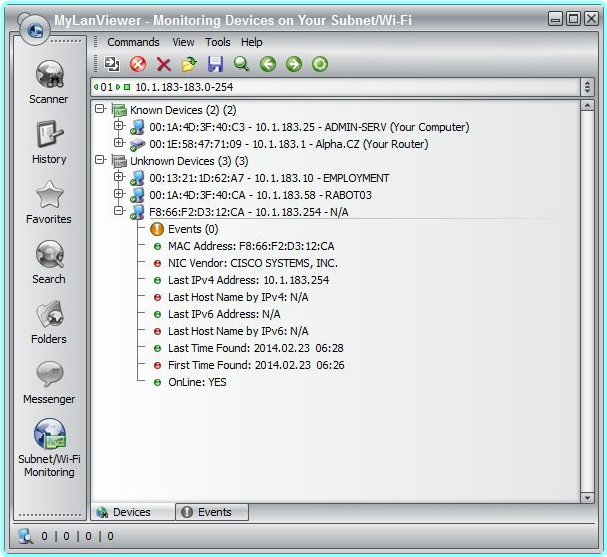The width and height of the screenshot is (607, 557).
Task: Open the Tools menu
Action: (x=218, y=42)
